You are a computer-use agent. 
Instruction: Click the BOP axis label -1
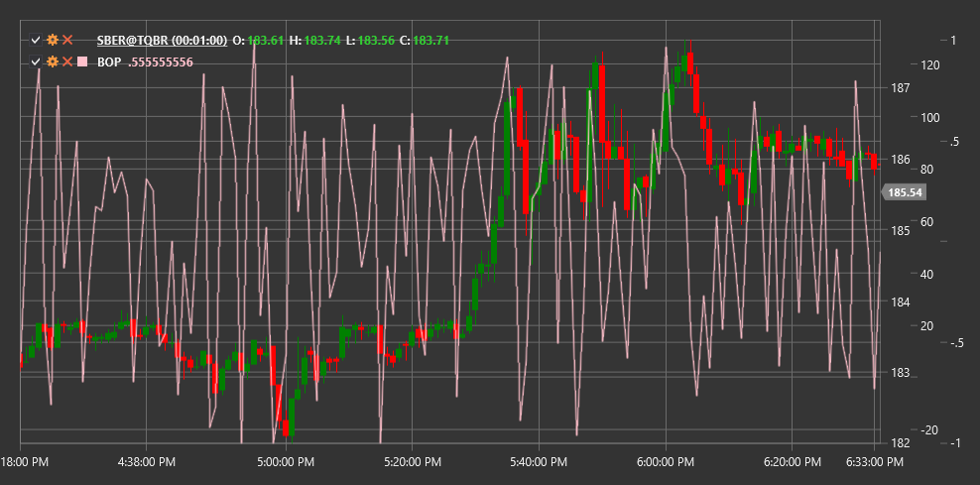(955, 443)
